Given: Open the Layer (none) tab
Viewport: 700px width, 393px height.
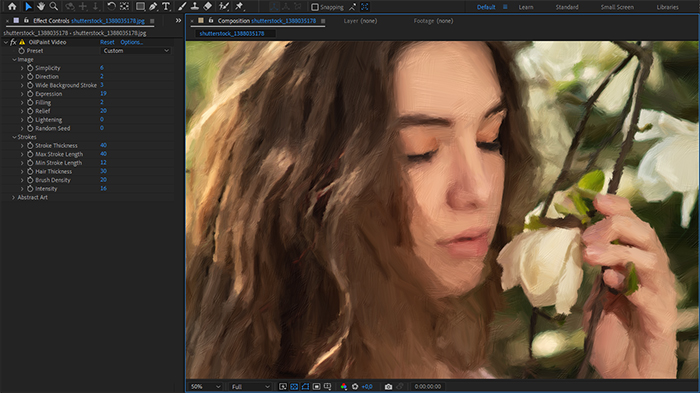Looking at the screenshot, I should pyautogui.click(x=360, y=21).
